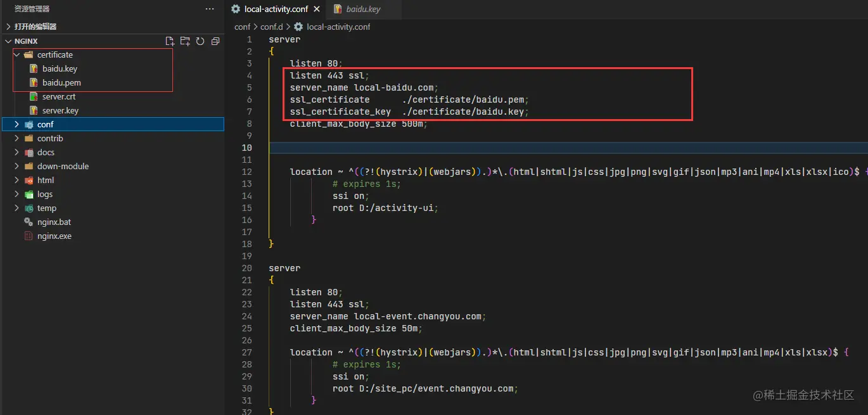Click 'server_name local-event.changyou.com;' text
868x415 pixels.
[x=388, y=316]
